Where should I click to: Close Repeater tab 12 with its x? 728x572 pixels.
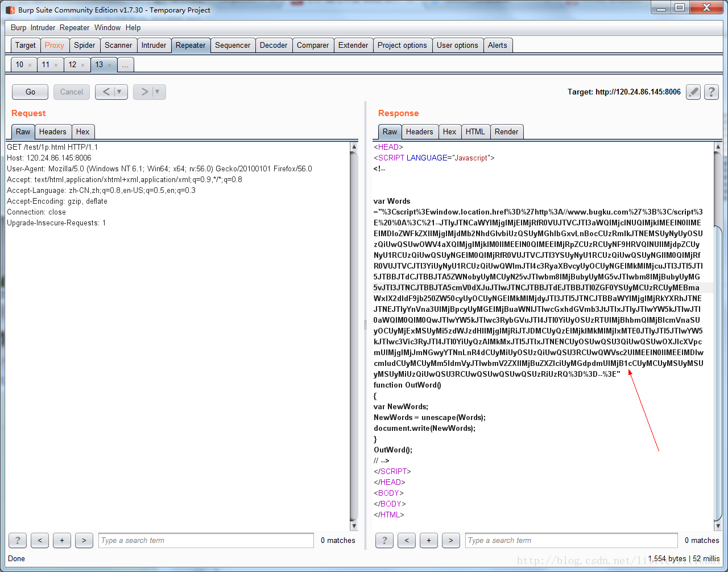(x=82, y=65)
